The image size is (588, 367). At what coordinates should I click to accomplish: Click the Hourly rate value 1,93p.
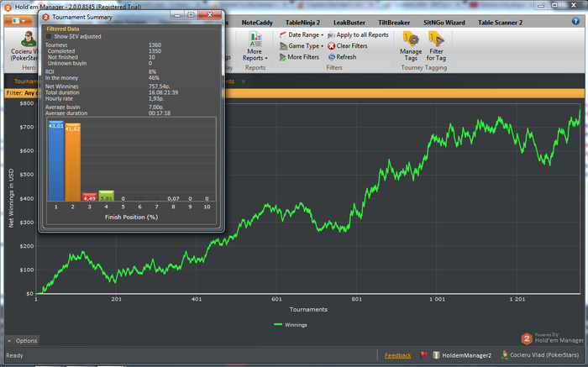(156, 98)
